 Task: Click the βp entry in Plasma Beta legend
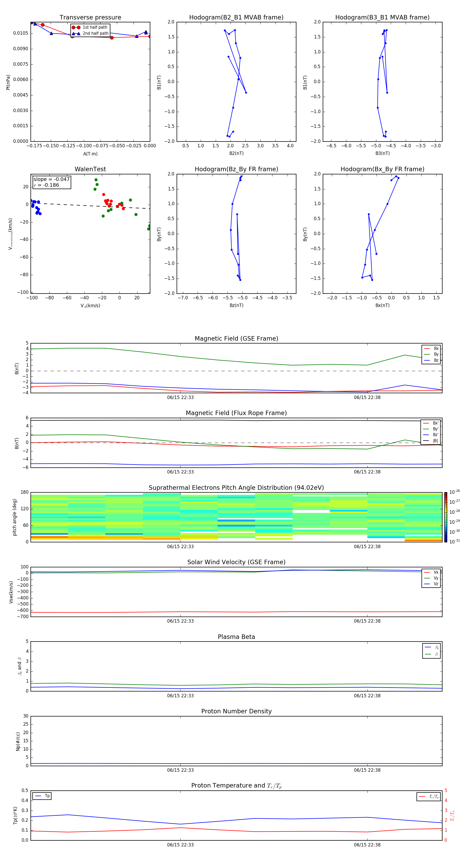pyautogui.click(x=431, y=647)
